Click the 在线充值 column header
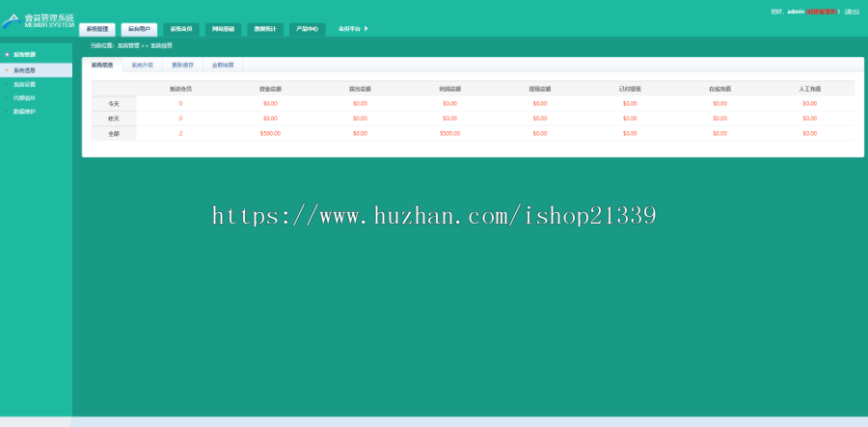 (x=719, y=89)
